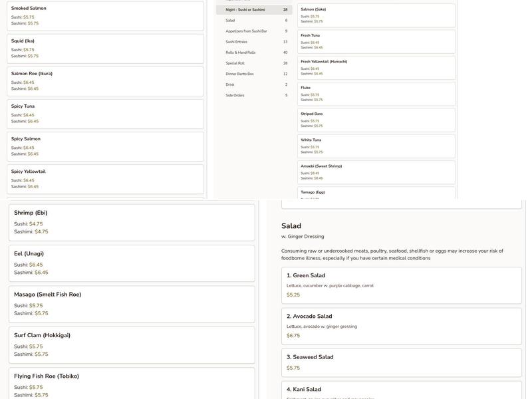Add the 1. Green Salad item
Viewport: 532px width, 399px height.
point(401,285)
